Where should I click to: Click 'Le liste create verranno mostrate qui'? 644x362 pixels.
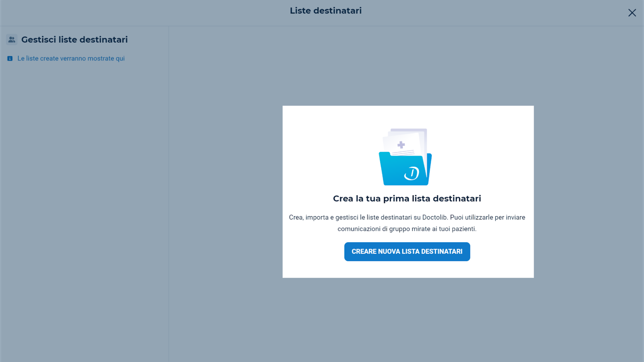click(x=71, y=58)
